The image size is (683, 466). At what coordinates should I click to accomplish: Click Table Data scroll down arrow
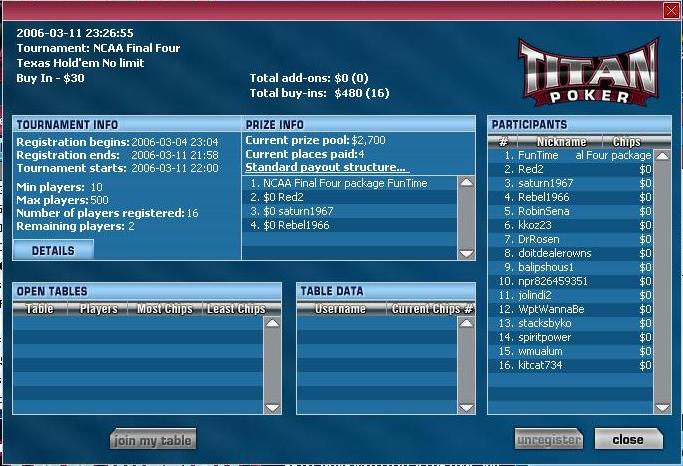click(466, 408)
